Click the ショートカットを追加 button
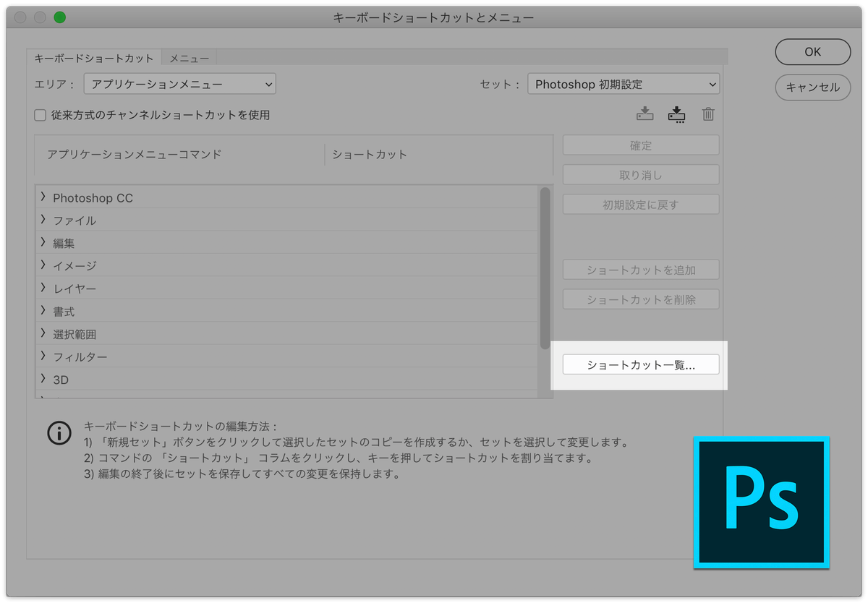868x603 pixels. pos(641,270)
